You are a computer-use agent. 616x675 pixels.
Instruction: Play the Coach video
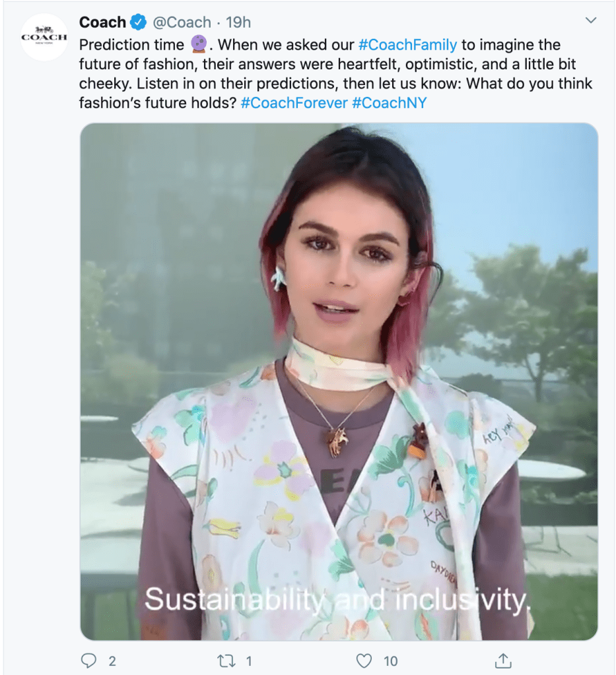point(339,381)
